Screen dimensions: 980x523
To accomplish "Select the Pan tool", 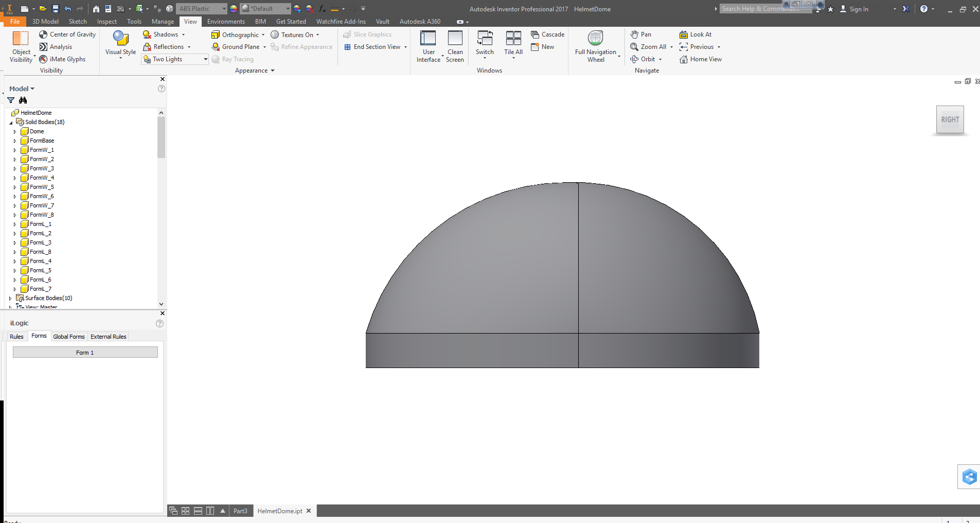I will pos(640,34).
